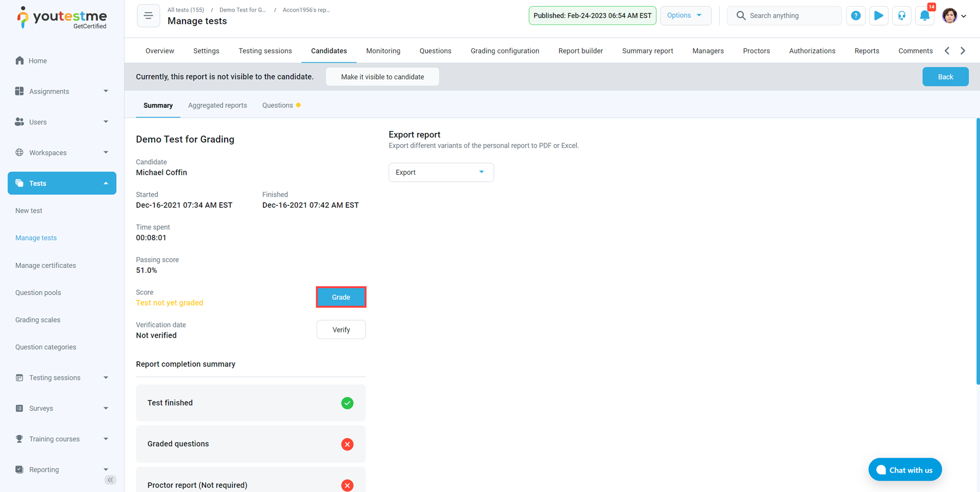
Task: Click Make it visible to candidate
Action: coord(382,77)
